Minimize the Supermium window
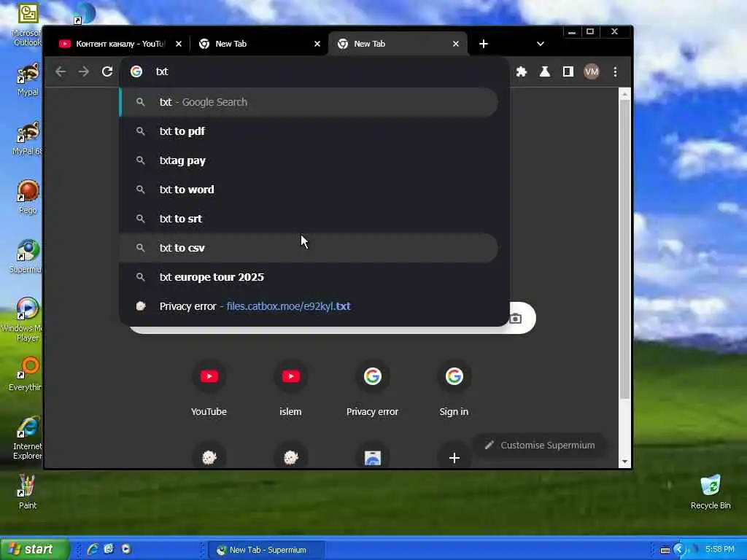 coord(572,32)
